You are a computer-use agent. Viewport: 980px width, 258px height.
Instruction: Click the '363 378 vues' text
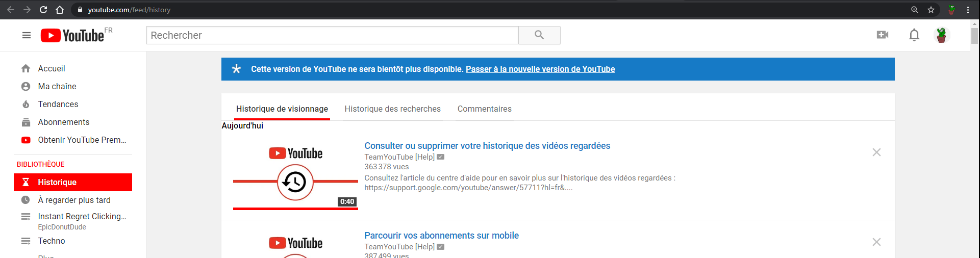click(387, 167)
